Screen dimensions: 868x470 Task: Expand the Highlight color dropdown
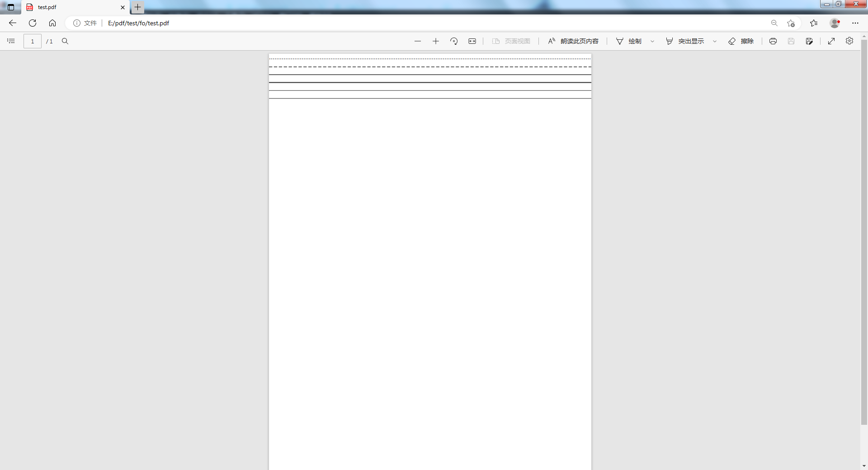pos(715,41)
